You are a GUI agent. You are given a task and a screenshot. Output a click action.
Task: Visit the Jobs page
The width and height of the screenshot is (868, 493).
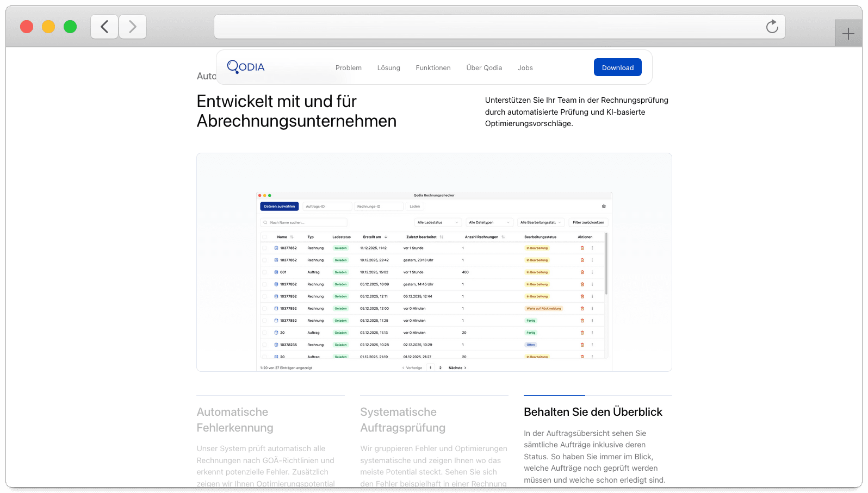tap(525, 68)
